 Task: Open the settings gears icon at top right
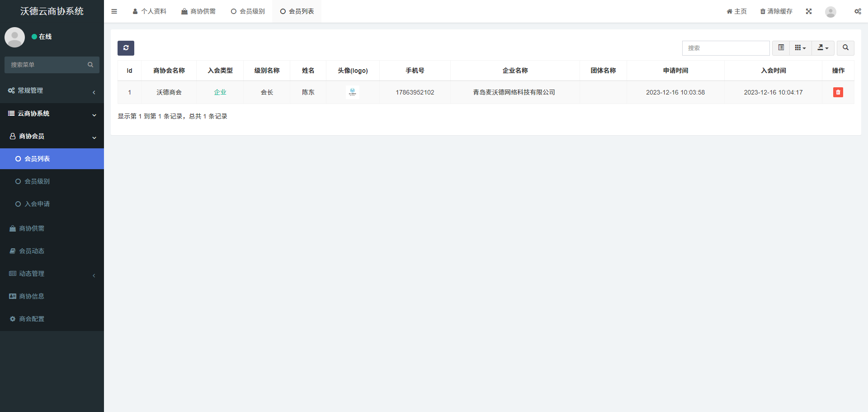coord(858,11)
